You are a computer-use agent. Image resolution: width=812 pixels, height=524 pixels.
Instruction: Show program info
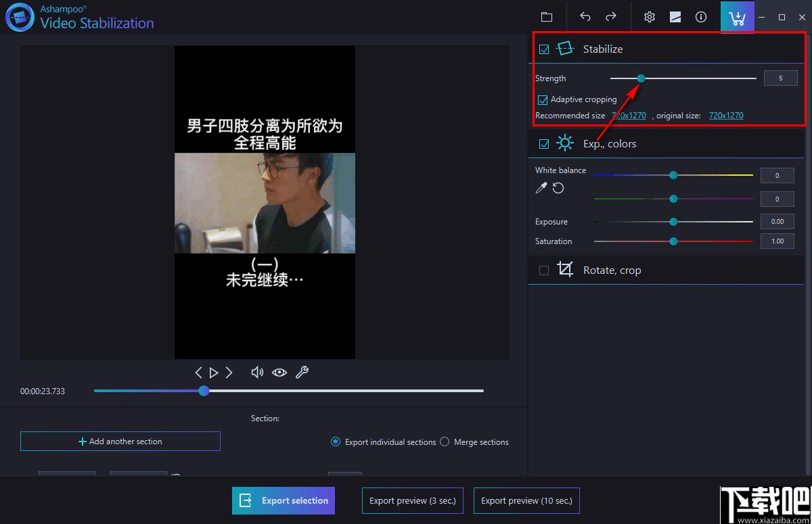click(701, 17)
